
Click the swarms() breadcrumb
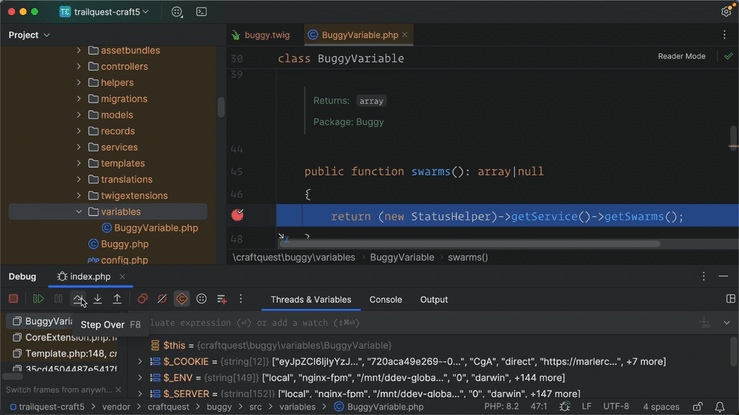point(468,257)
